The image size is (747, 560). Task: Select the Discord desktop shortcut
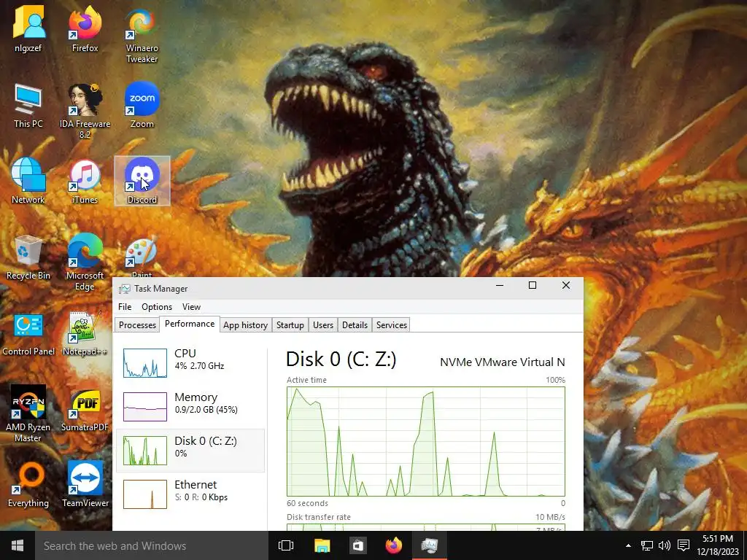(x=142, y=182)
